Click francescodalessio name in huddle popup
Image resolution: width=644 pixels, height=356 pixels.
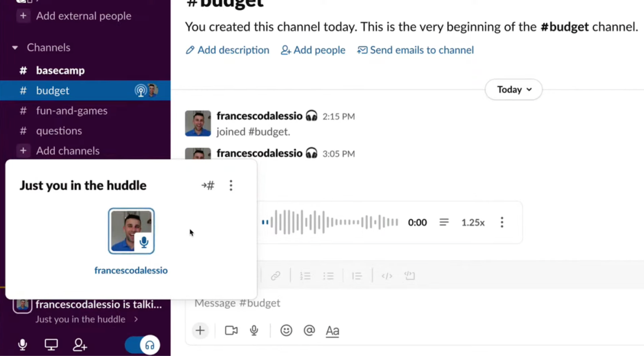point(131,271)
